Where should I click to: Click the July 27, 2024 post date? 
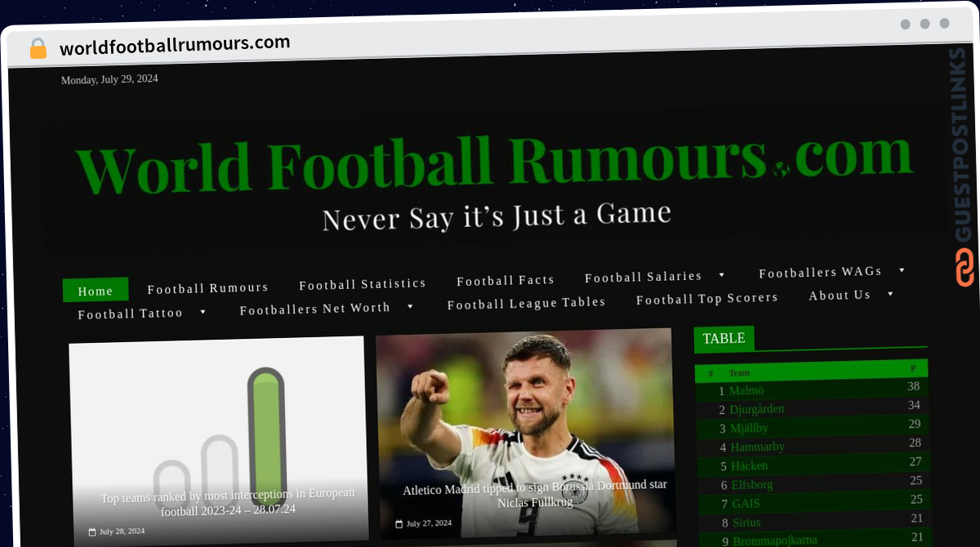point(429,523)
